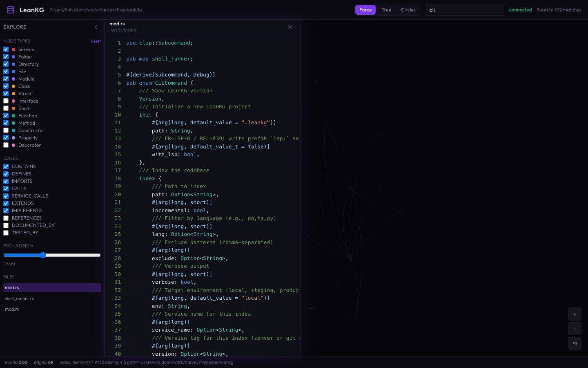Switch to Circles layout
Image resolution: width=588 pixels, height=368 pixels.
pos(408,10)
